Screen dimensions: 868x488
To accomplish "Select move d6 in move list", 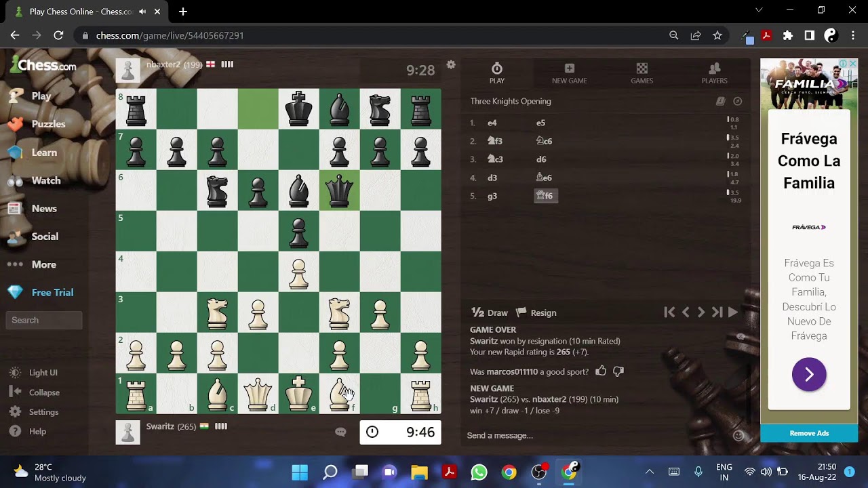I will tap(541, 159).
